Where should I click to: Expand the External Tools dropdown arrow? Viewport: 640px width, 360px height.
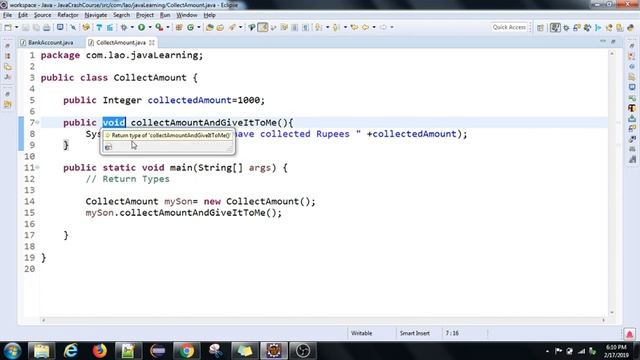click(168, 27)
